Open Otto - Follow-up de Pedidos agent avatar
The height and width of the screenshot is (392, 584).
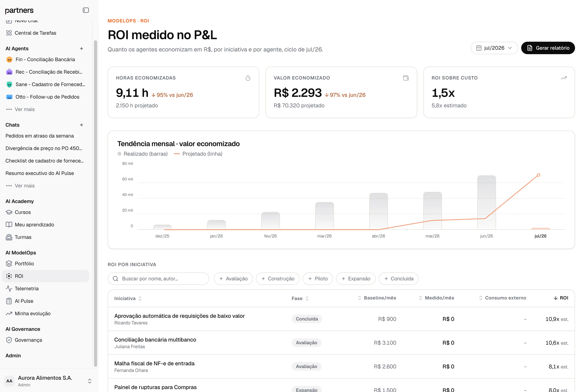[x=9, y=97]
